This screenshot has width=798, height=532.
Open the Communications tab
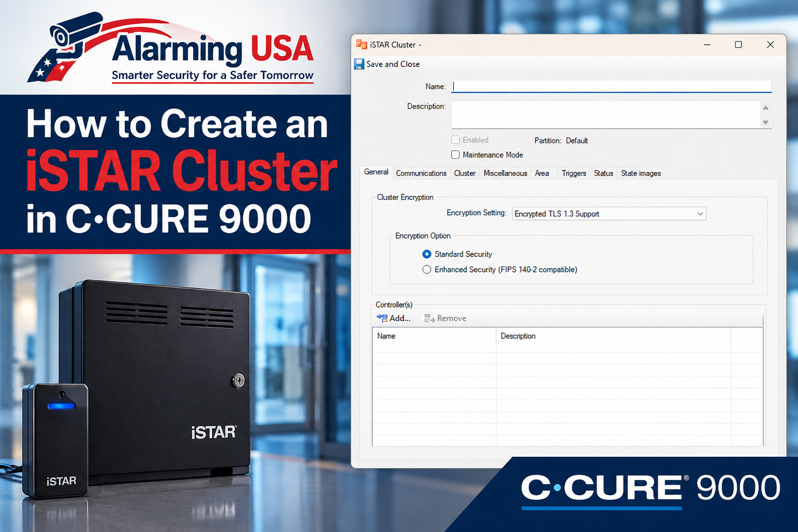point(421,173)
